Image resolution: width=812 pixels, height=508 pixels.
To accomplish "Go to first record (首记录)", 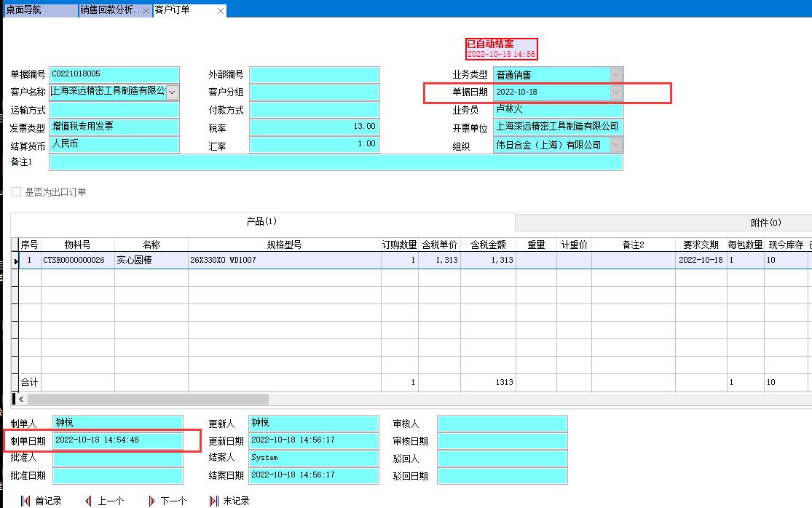I will (x=41, y=501).
